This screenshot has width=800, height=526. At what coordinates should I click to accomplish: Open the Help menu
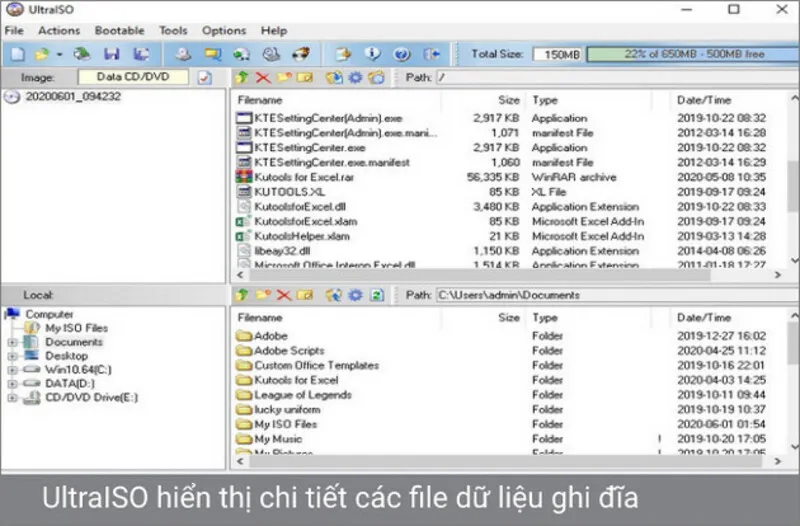[274, 31]
